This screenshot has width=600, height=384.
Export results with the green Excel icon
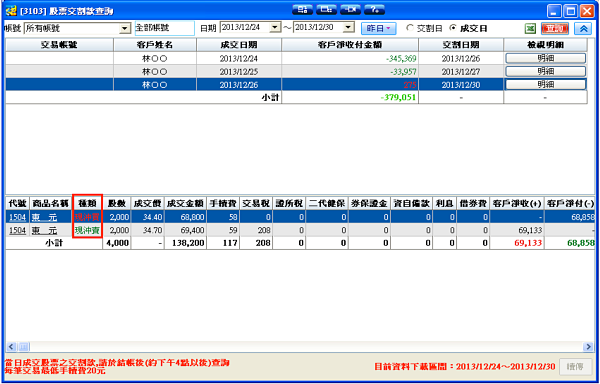pos(530,28)
